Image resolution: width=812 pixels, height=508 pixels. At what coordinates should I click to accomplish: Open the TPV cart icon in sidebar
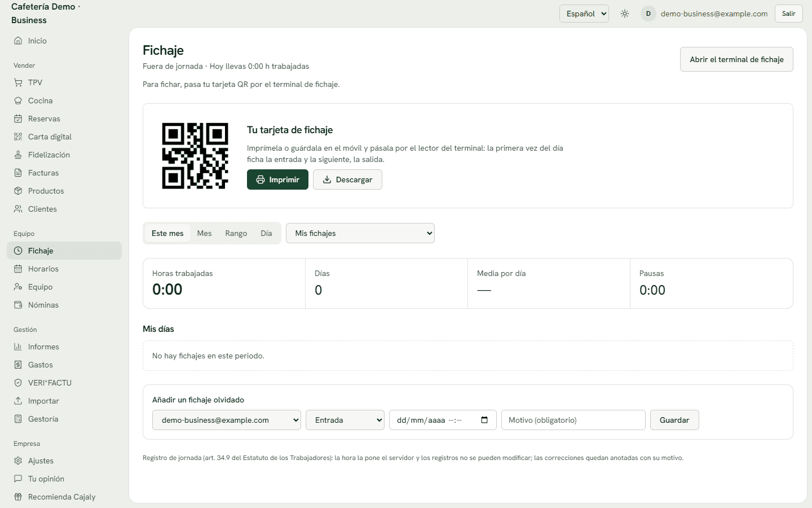point(18,82)
